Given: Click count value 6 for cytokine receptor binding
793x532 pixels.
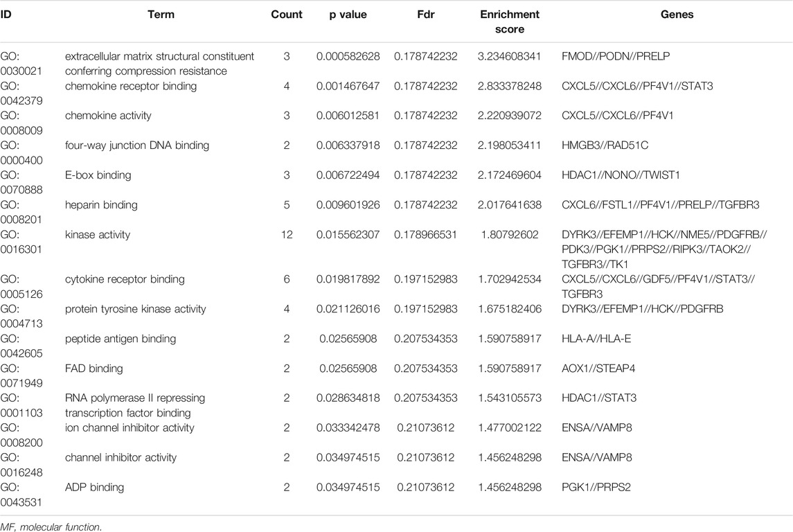Looking at the screenshot, I should click(x=287, y=280).
